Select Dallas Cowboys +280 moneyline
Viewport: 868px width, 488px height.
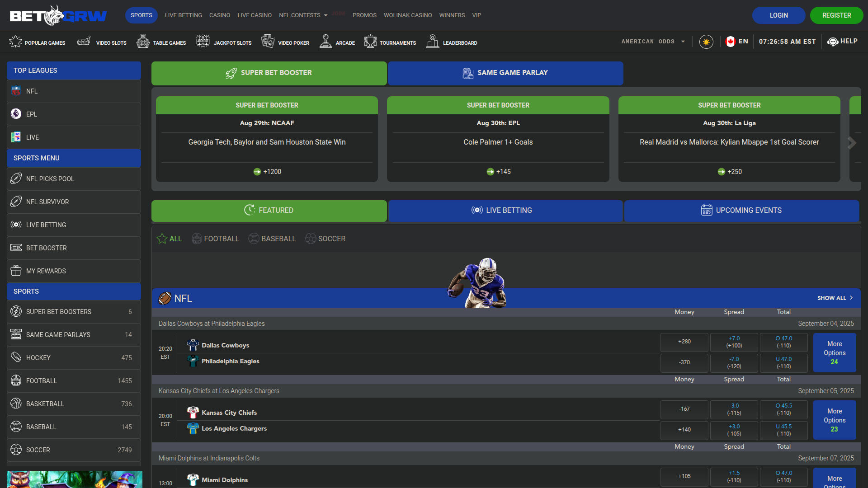tap(684, 342)
